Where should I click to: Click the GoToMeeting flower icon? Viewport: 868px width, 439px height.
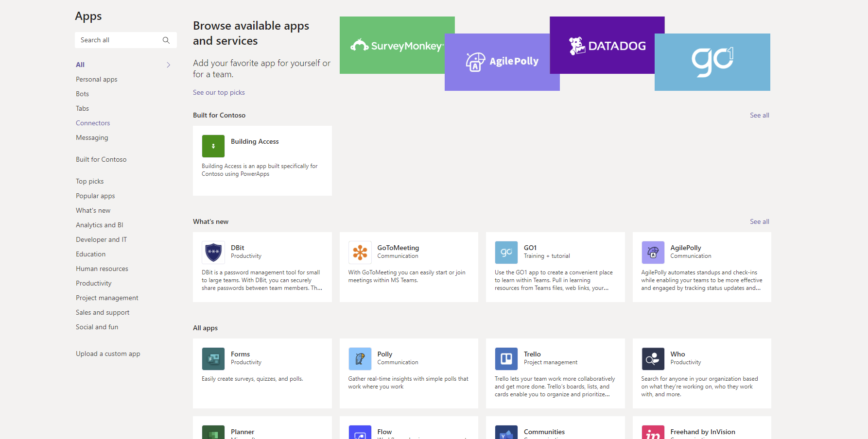(x=360, y=253)
